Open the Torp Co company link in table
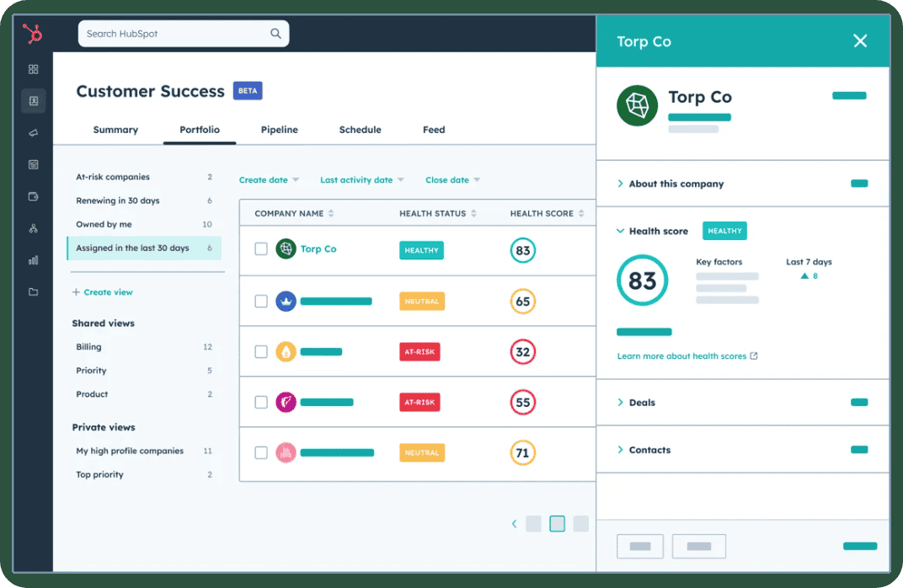Screen dimensions: 903x588 (x=318, y=249)
